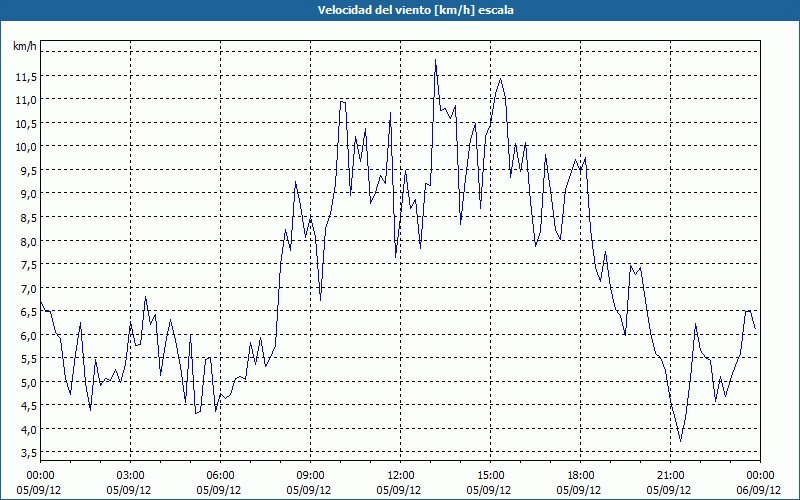Select the 9,5 y-axis value

[28, 170]
